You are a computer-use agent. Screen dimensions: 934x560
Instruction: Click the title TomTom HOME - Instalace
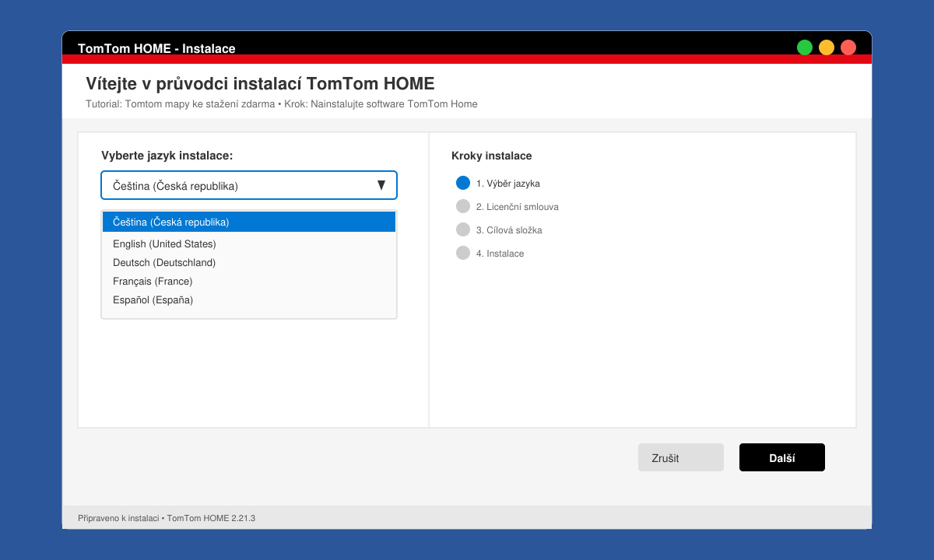[156, 48]
